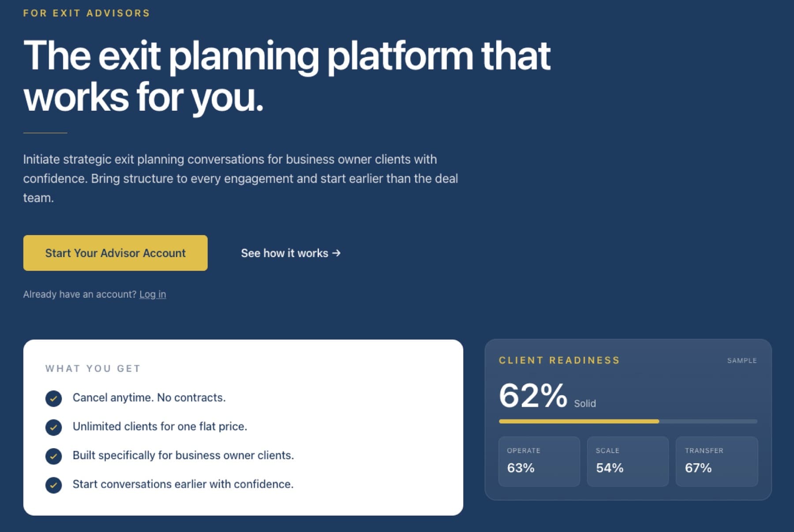The width and height of the screenshot is (794, 532).
Task: Click the yellow client readiness progress bar
Action: point(579,421)
